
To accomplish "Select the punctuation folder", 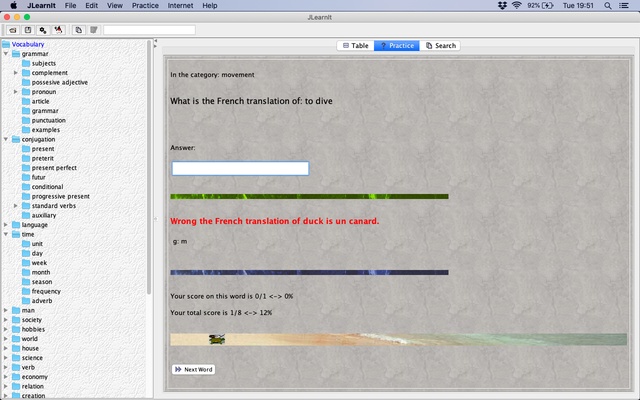I will tap(44, 120).
